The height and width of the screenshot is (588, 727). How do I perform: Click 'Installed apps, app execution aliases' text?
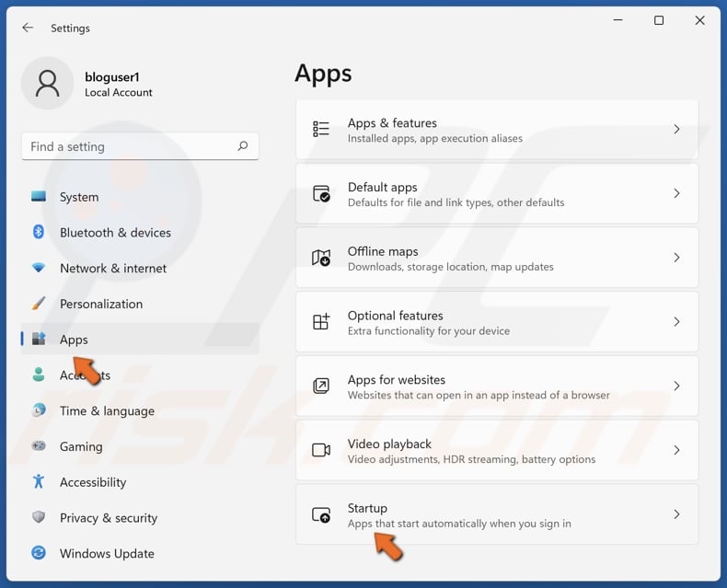[x=435, y=138]
